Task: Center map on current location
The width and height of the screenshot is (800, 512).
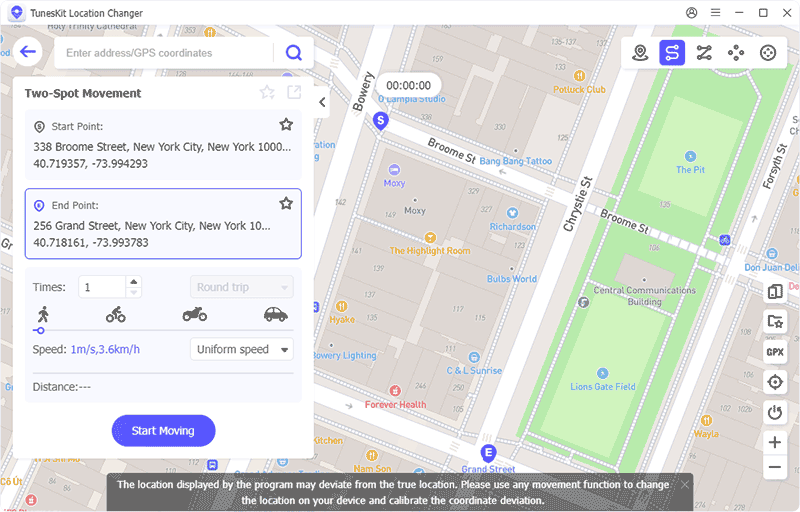Action: coord(775,382)
